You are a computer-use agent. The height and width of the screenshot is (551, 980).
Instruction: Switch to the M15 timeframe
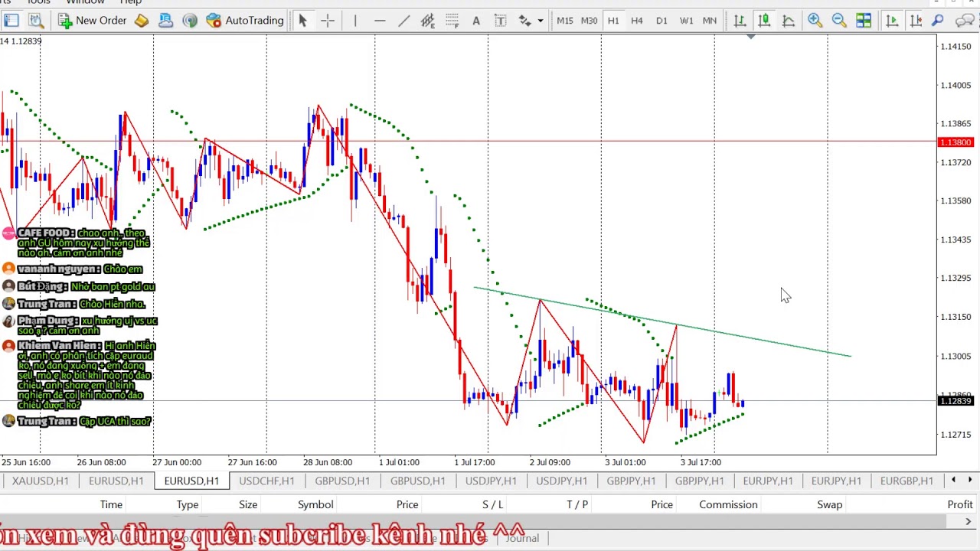pos(565,21)
